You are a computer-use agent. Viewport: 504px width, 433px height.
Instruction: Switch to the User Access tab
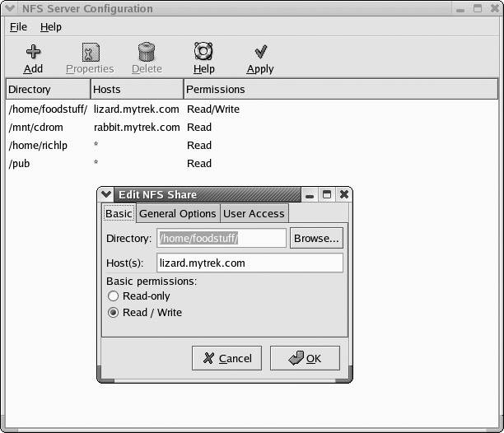point(254,213)
